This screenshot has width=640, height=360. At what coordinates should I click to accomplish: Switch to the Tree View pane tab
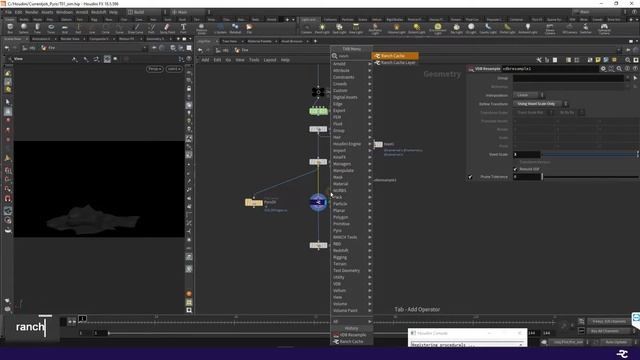coord(229,41)
